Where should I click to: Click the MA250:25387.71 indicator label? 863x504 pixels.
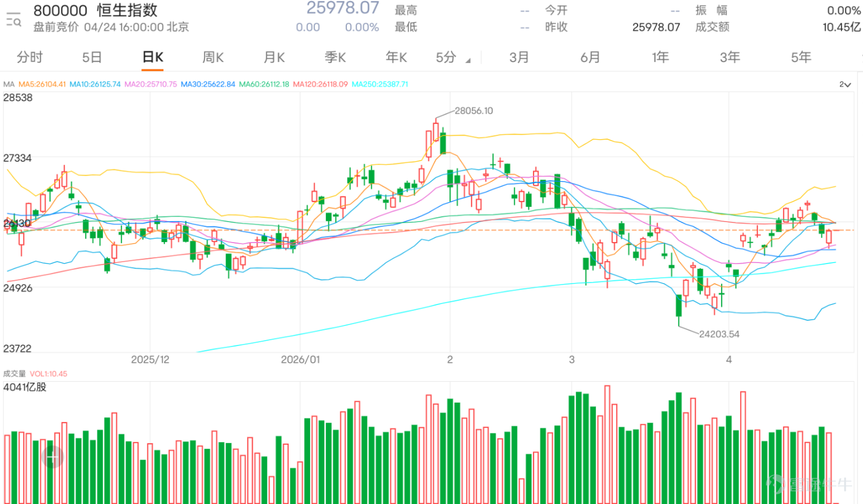[380, 84]
